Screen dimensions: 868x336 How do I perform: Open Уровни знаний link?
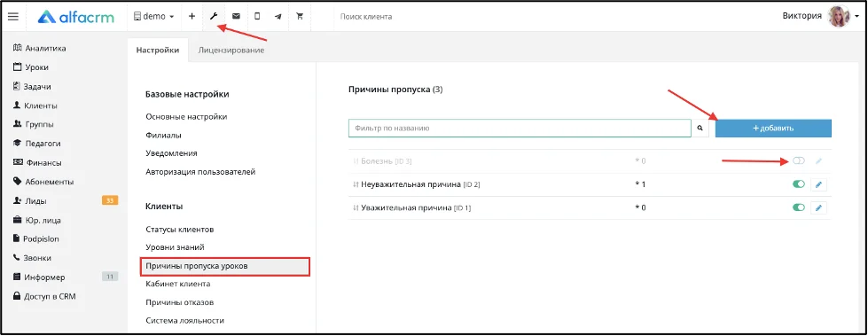[175, 247]
